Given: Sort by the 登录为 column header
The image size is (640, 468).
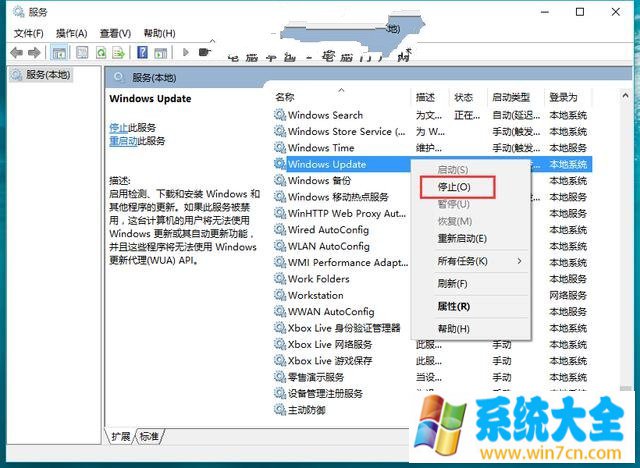Looking at the screenshot, I should point(563,97).
